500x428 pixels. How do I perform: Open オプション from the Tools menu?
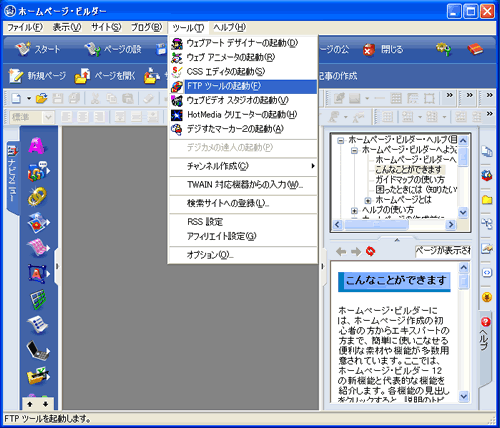pyautogui.click(x=243, y=255)
